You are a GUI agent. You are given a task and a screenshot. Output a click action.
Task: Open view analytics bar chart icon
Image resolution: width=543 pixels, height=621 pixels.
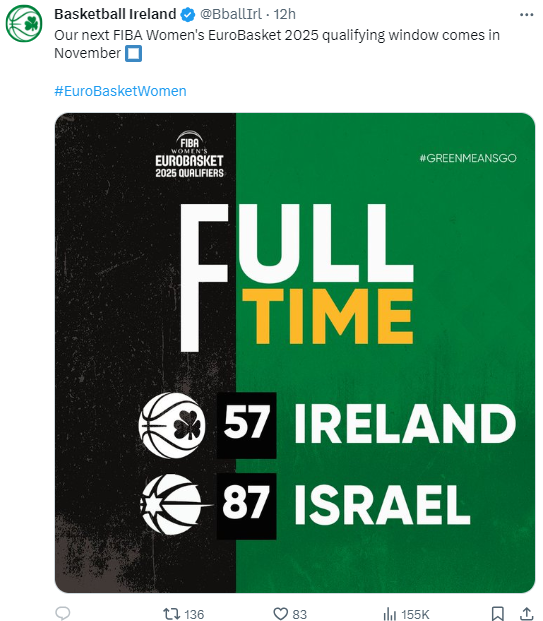(x=390, y=614)
